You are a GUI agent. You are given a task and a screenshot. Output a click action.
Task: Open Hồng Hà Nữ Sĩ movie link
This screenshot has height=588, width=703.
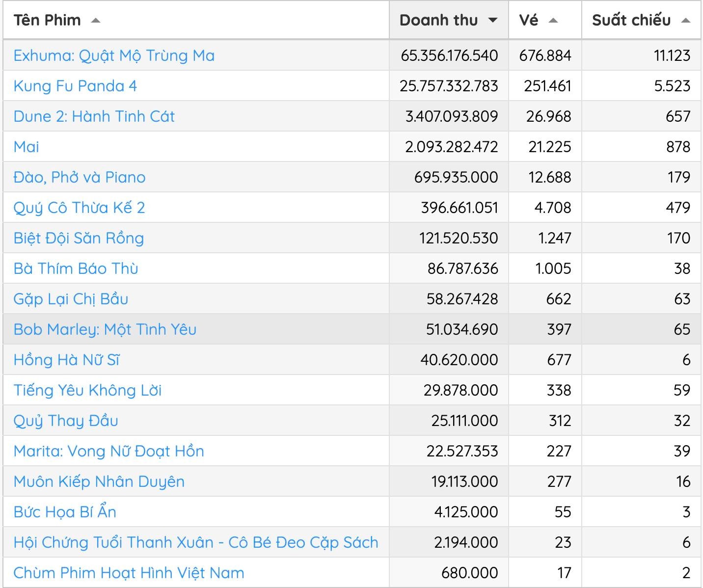[66, 360]
